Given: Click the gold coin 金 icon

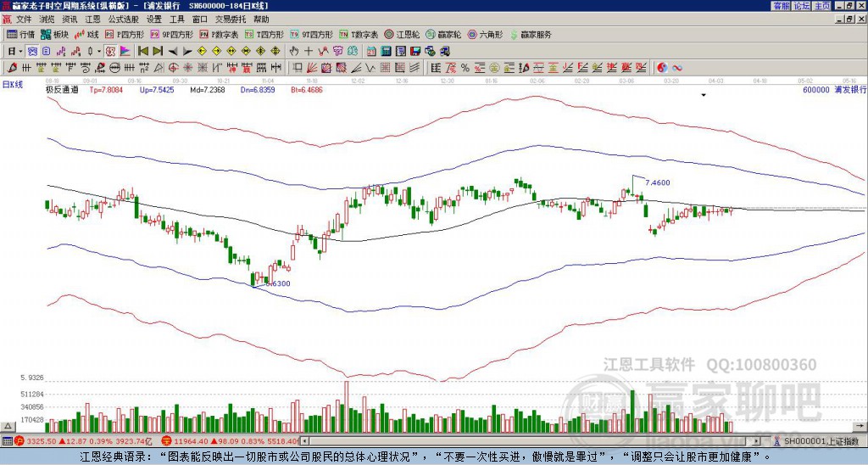Looking at the screenshot, I should [494, 68].
